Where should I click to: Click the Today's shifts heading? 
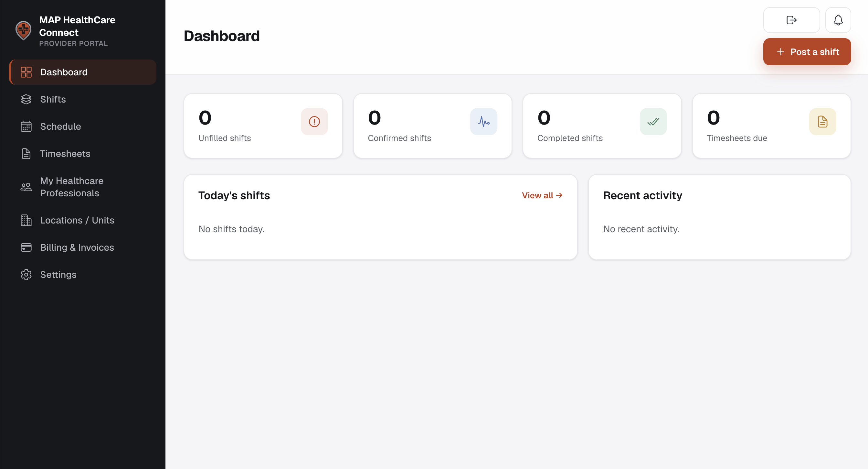coord(234,196)
